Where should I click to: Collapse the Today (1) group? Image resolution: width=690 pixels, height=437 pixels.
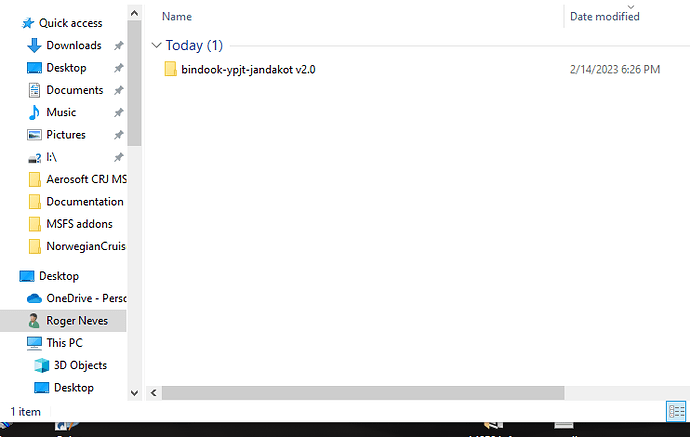tap(156, 45)
